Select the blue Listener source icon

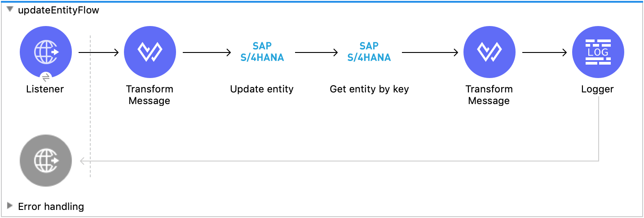pos(46,52)
